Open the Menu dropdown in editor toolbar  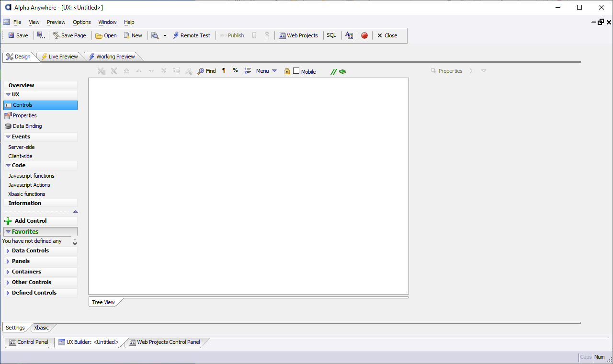(x=266, y=71)
